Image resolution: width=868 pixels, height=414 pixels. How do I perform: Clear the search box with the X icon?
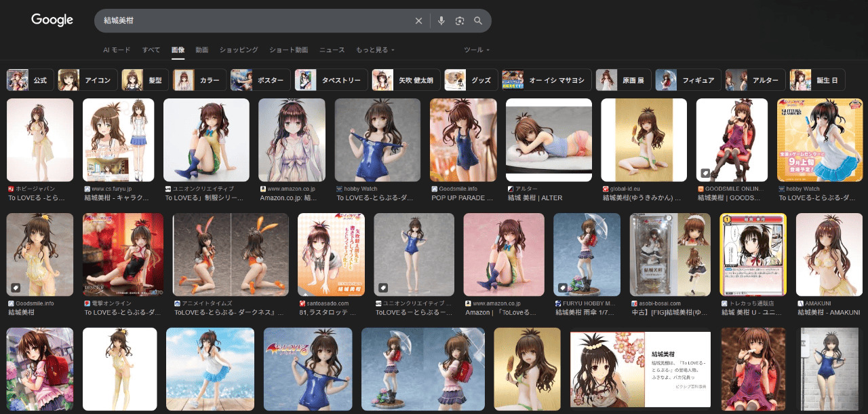coord(418,21)
